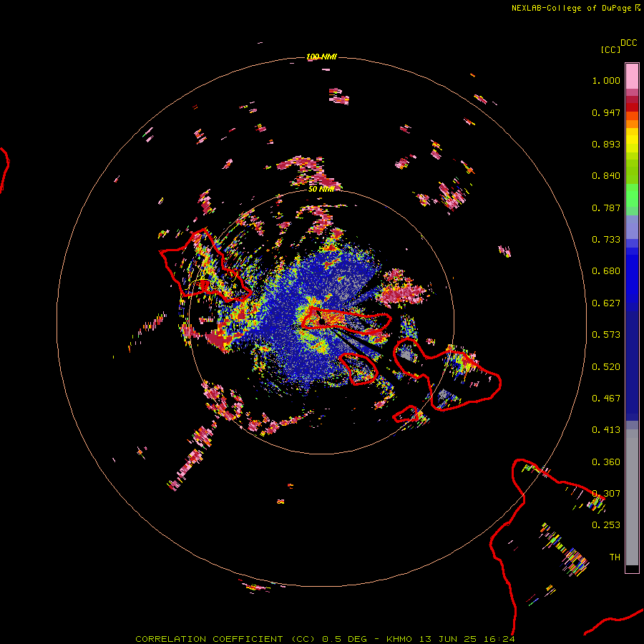The image size is (644, 644).
Task: Select the 0.893 scale value
Action: [606, 144]
